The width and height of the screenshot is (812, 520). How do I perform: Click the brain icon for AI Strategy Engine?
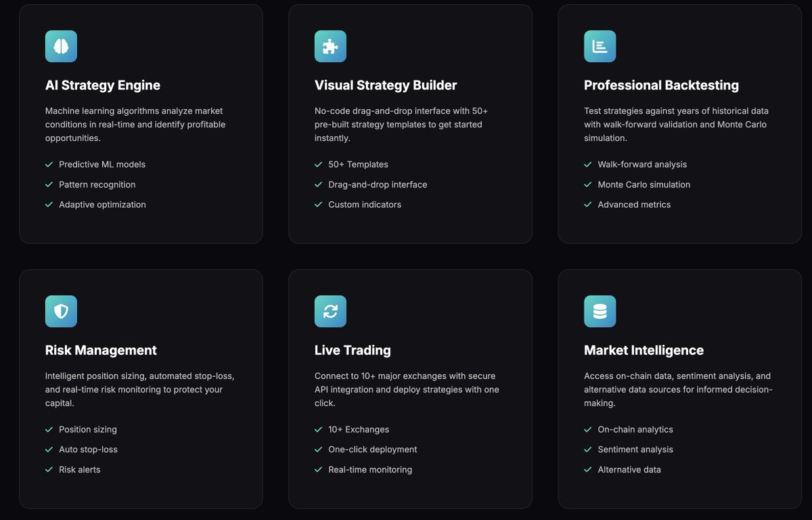coord(61,46)
